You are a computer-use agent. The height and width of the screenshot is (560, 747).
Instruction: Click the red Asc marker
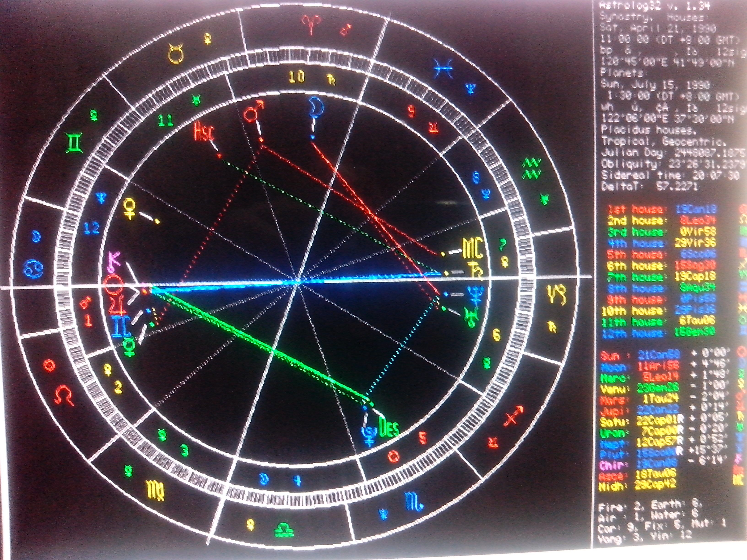pyautogui.click(x=204, y=132)
